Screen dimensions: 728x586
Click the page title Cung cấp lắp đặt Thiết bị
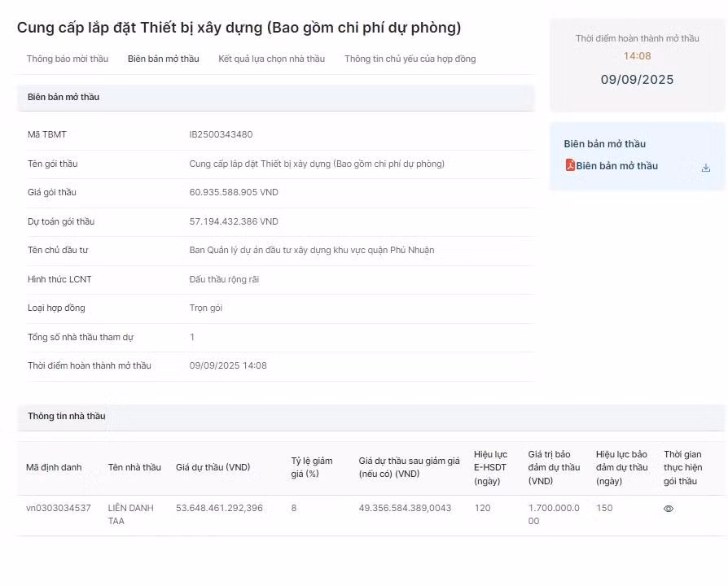[239, 28]
